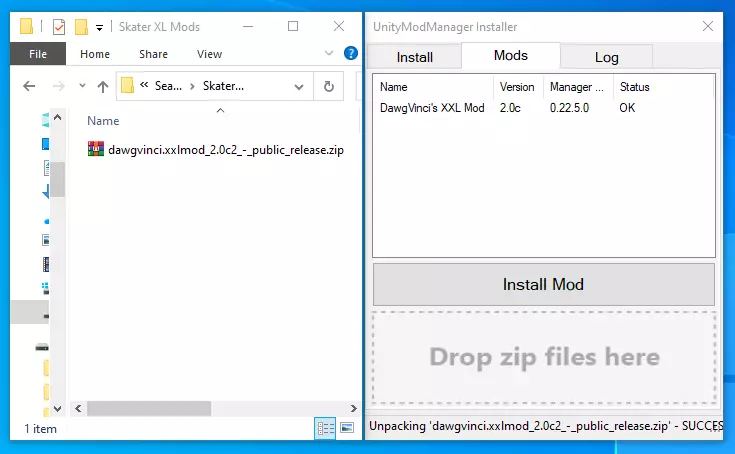Go up one folder level
735x454 pixels.
pos(103,86)
